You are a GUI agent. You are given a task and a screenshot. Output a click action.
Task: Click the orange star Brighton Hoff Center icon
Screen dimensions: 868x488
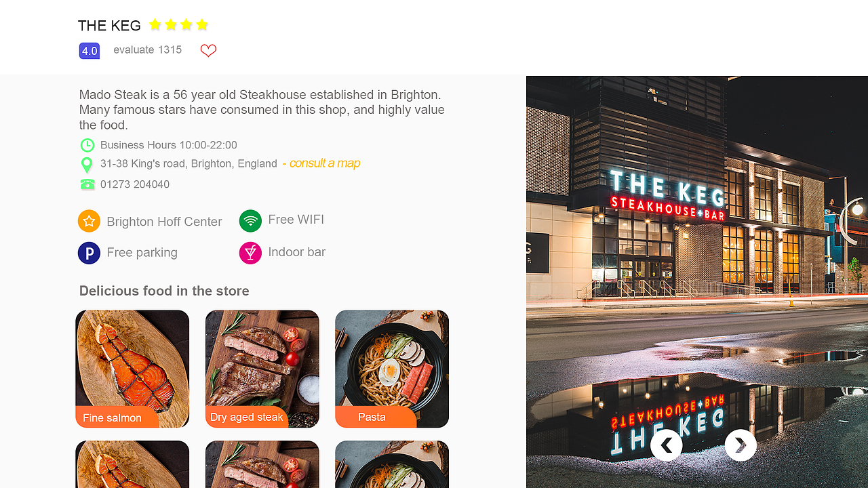point(89,221)
